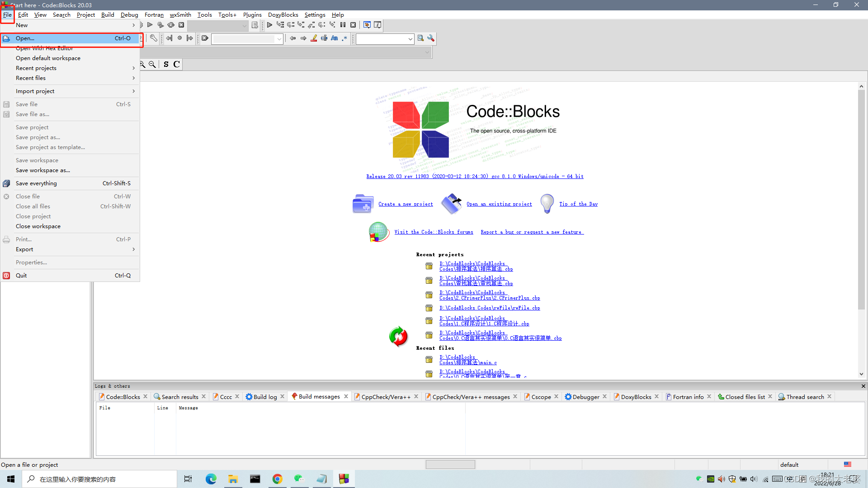Open the Create a new project link
Viewport: 868px width, 488px height.
[x=405, y=204]
